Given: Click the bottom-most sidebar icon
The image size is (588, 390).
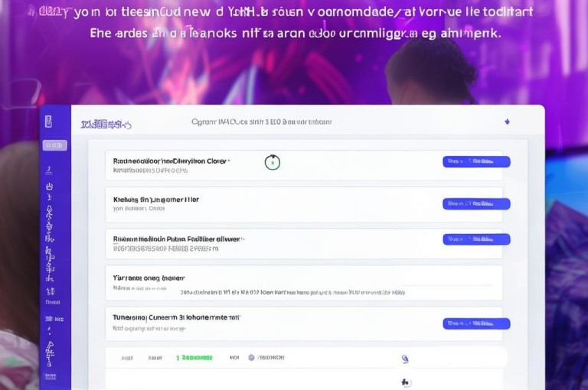Looking at the screenshot, I should pos(51,376).
